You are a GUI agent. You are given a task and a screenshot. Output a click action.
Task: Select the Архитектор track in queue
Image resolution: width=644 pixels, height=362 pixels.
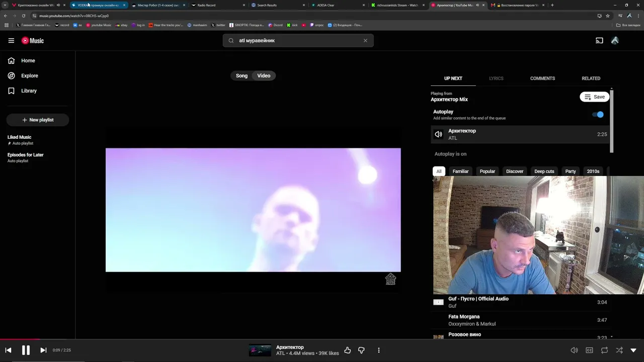(520, 134)
